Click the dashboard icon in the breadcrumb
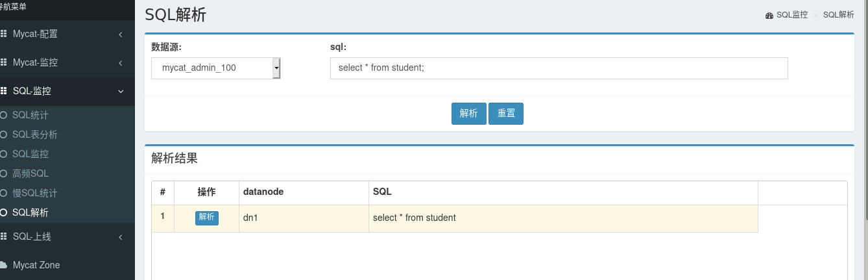Image resolution: width=868 pixels, height=280 pixels. point(769,15)
